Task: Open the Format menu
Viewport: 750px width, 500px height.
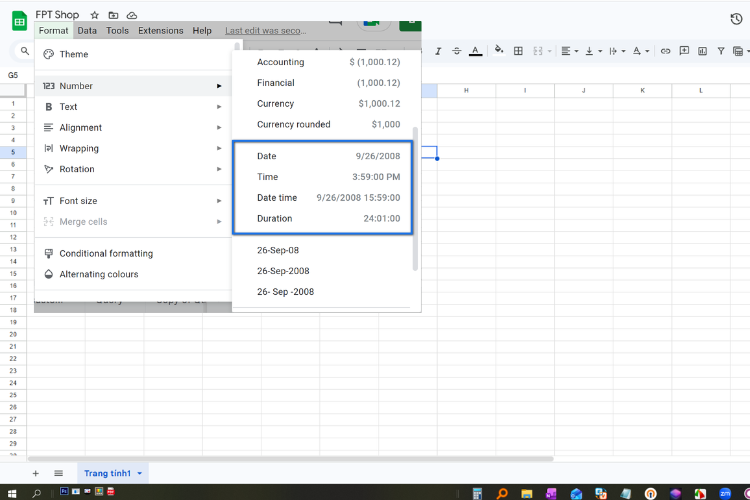Action: coord(54,31)
